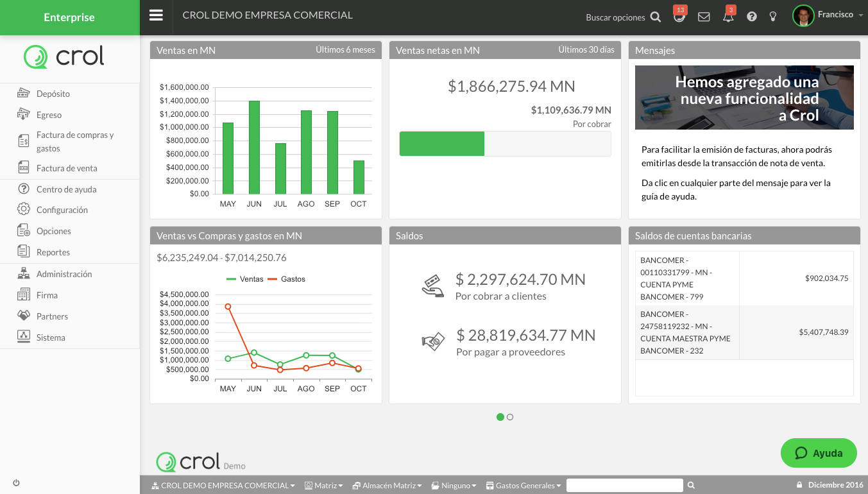Image resolution: width=868 pixels, height=494 pixels.
Task: Click the Administración icon in the sidebar
Action: click(24, 273)
